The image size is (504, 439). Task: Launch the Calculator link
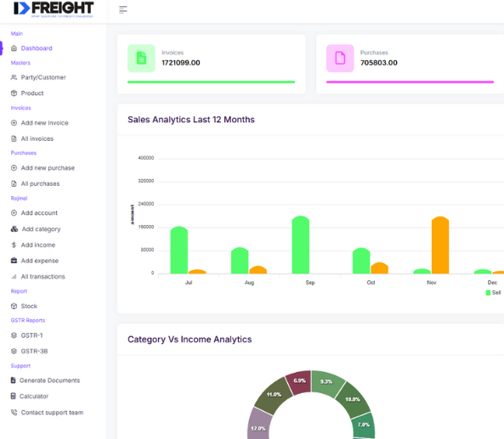[x=34, y=396]
